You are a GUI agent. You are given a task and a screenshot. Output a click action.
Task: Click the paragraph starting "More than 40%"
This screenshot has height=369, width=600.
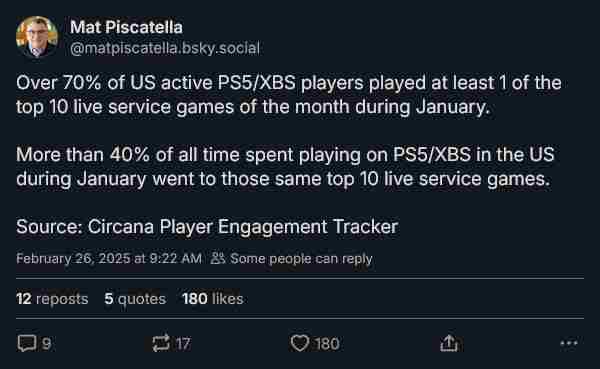tap(285, 167)
